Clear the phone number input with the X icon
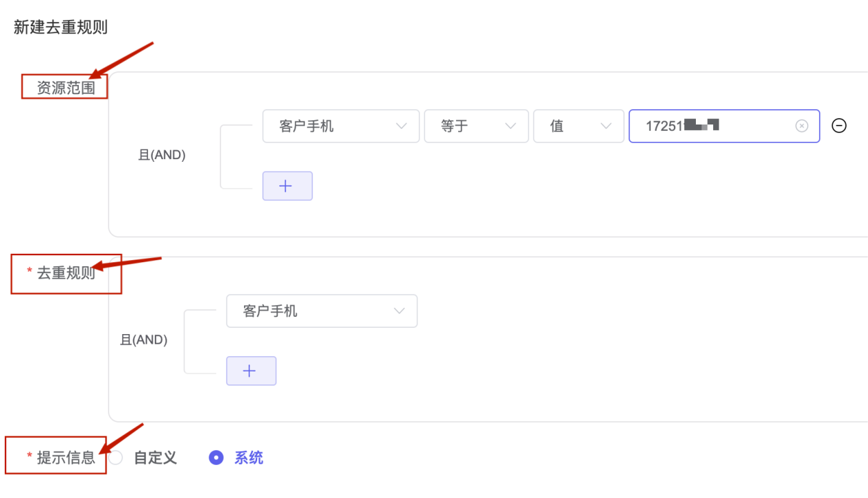Screen dimensions: 868x498 [802, 126]
